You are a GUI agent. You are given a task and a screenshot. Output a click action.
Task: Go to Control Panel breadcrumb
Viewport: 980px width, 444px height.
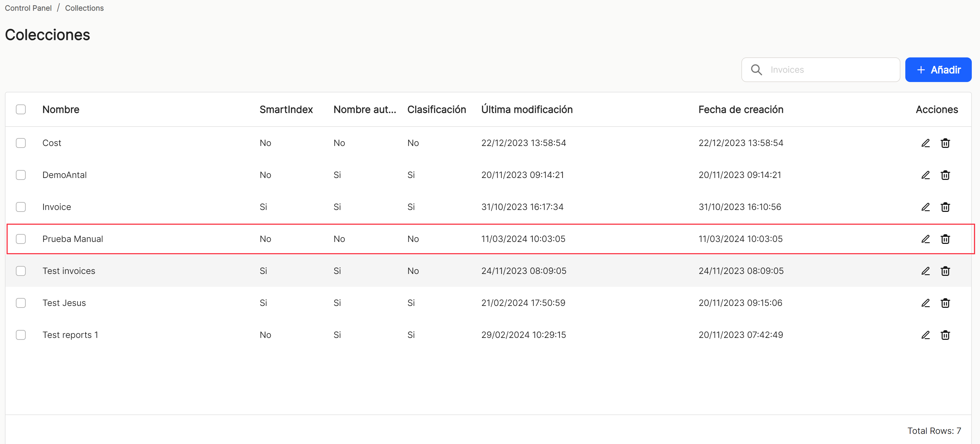(x=28, y=8)
